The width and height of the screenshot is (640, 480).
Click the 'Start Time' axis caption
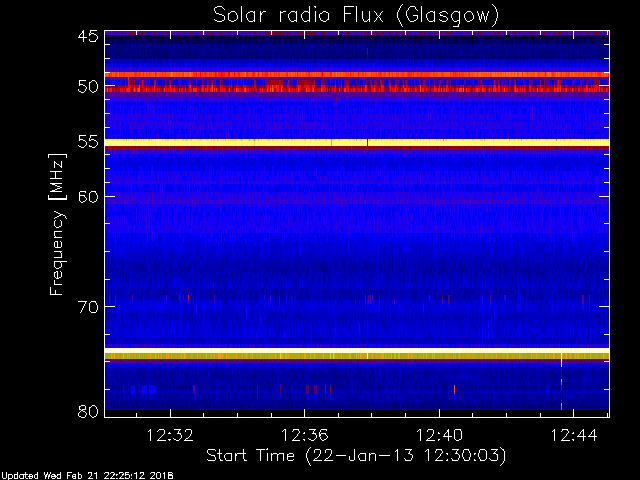[250, 456]
